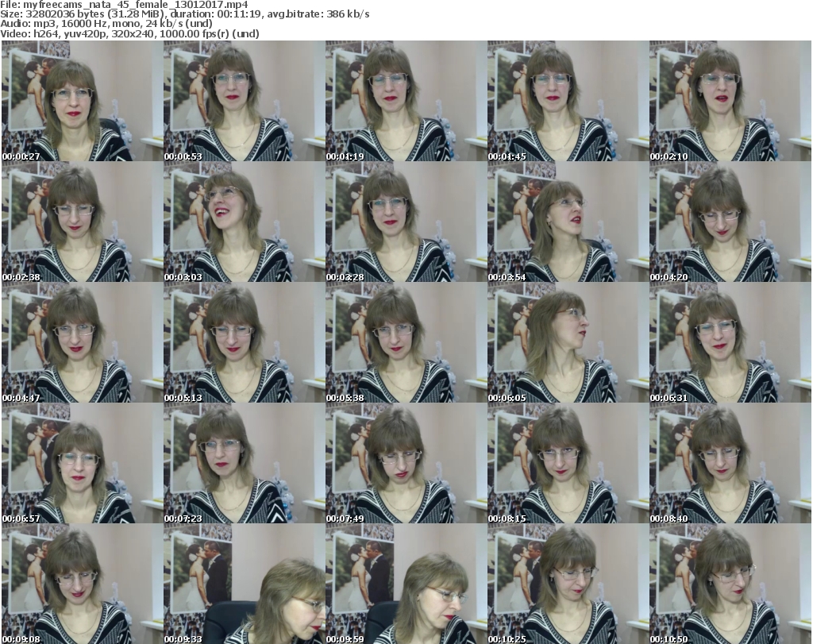The height and width of the screenshot is (644, 813).
Task: Pick the preview frame at 00:04:47
Action: click(82, 343)
